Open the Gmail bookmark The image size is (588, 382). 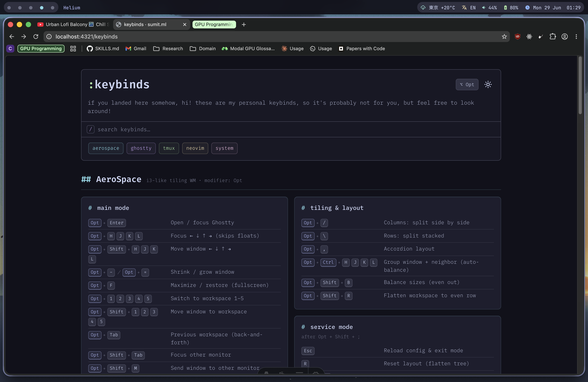(x=136, y=49)
